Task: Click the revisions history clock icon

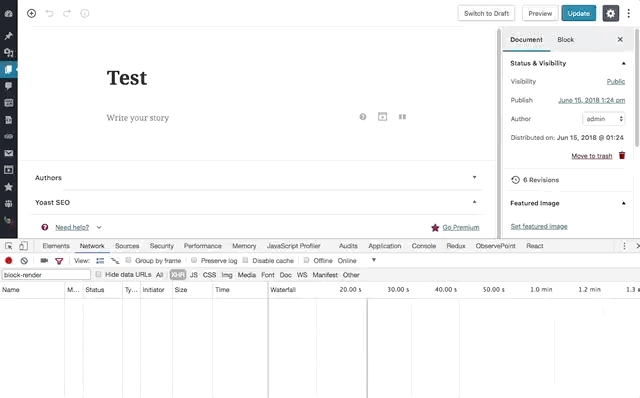Action: (516, 180)
